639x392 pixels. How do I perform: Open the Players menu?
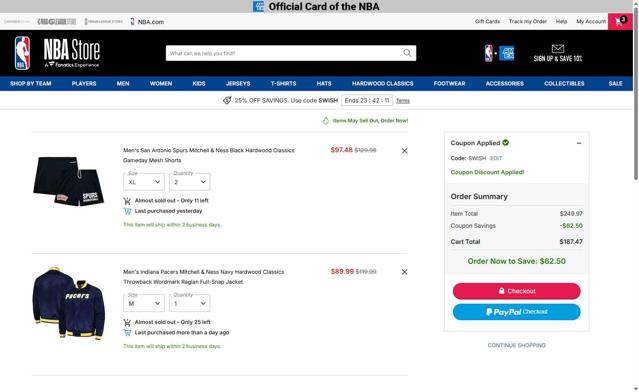[84, 84]
